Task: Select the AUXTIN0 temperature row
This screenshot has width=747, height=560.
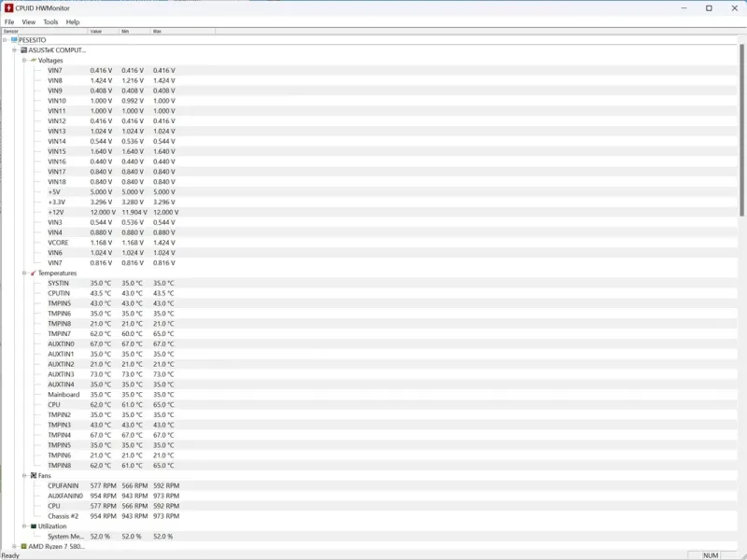Action: tap(111, 343)
